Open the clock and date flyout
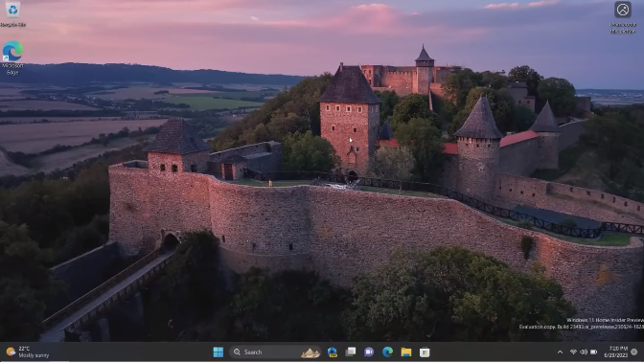Viewport: 644px width, 363px height. coord(615,352)
